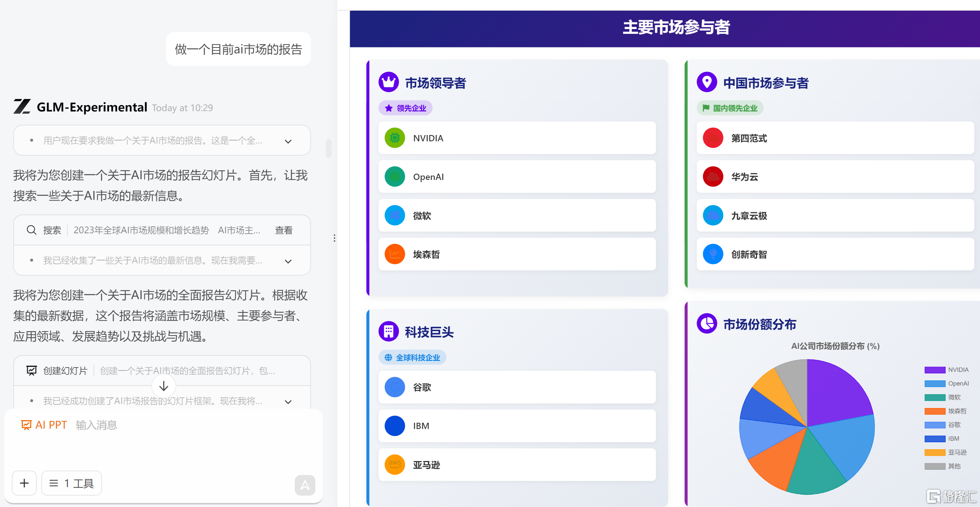
Task: Click the plus attachment button
Action: tap(24, 483)
